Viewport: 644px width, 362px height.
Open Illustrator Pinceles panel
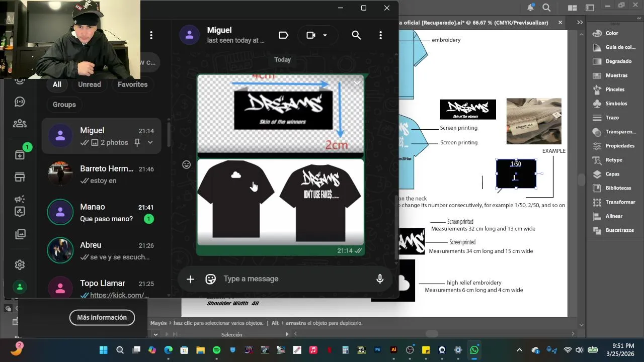click(609, 89)
